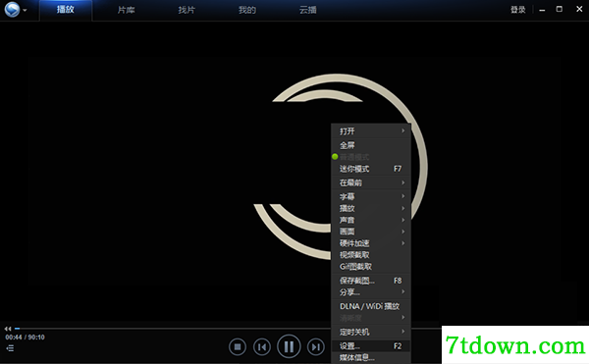The width and height of the screenshot is (589, 364).
Task: Open the main menu arrow beside the logo
Action: (x=25, y=10)
